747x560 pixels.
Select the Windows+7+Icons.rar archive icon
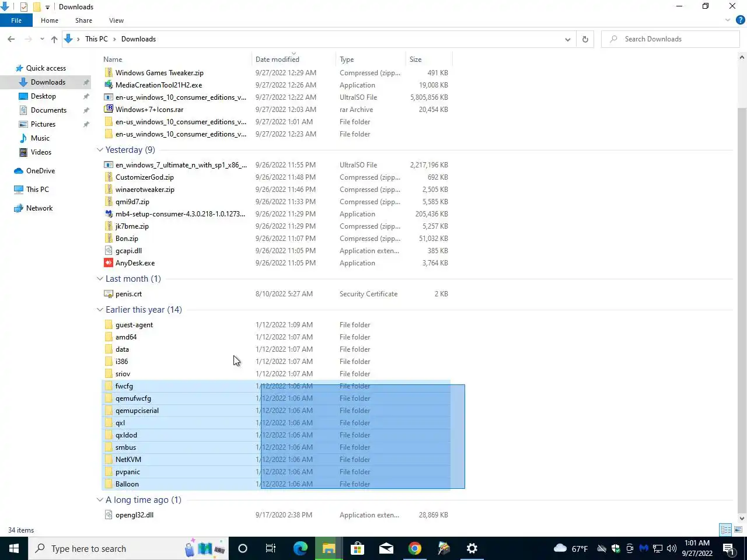(x=109, y=110)
